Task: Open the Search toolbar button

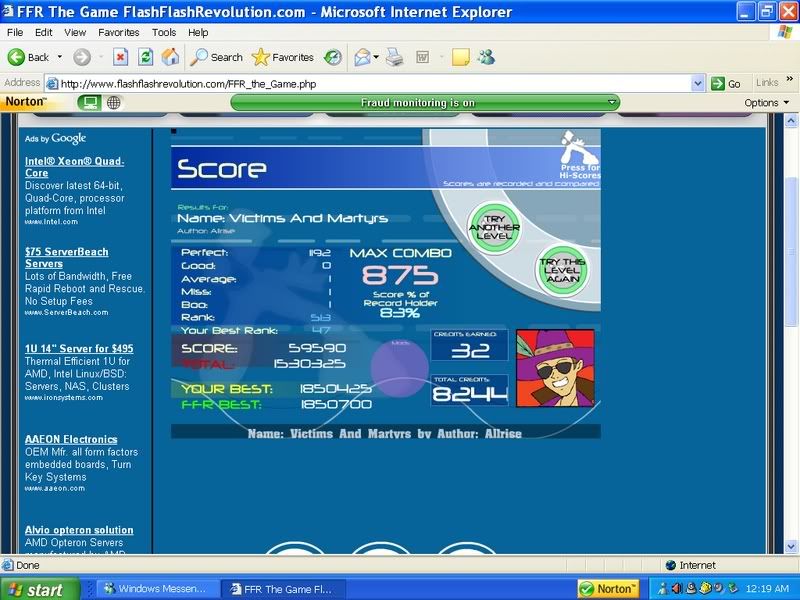Action: click(x=217, y=57)
